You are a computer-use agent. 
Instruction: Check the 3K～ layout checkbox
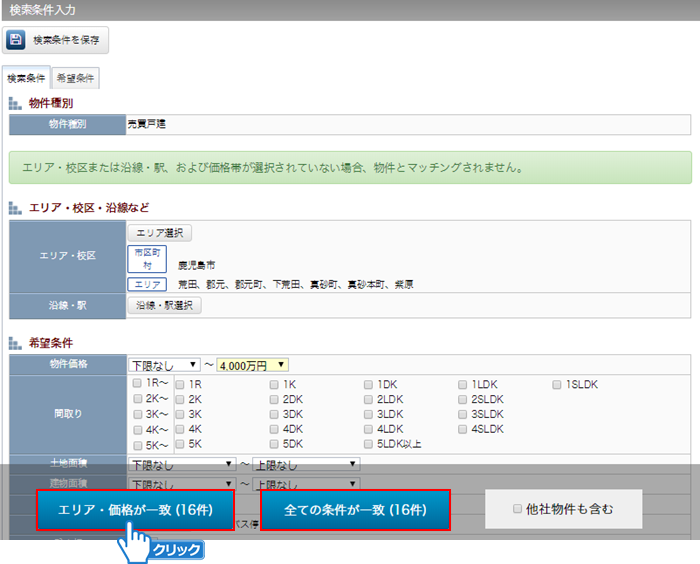pyautogui.click(x=138, y=414)
